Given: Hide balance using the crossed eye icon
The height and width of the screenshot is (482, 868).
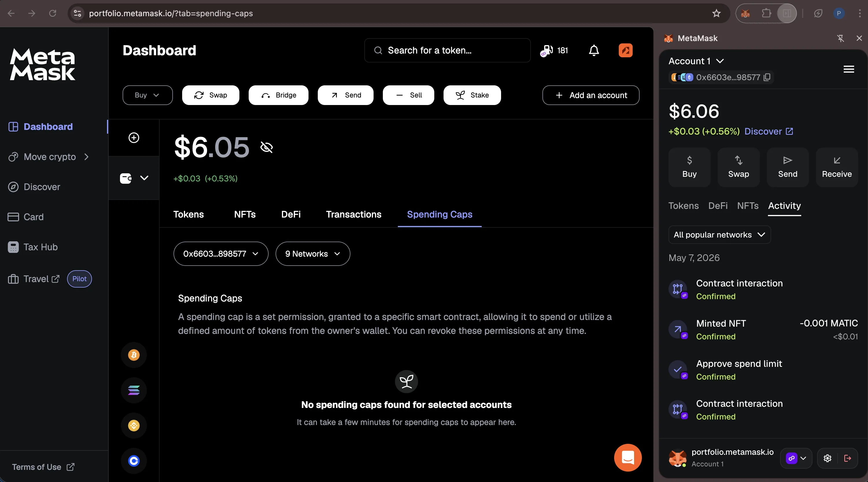Looking at the screenshot, I should (267, 147).
